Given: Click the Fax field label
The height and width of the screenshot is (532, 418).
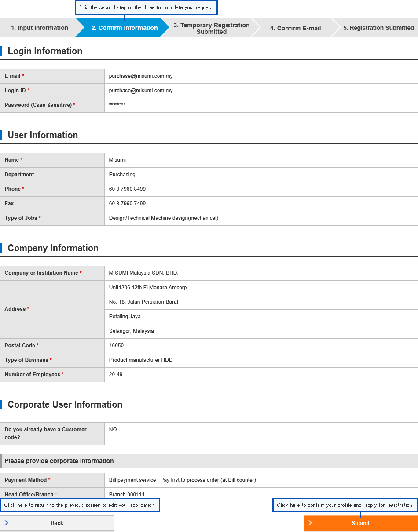Looking at the screenshot, I should coord(9,204).
